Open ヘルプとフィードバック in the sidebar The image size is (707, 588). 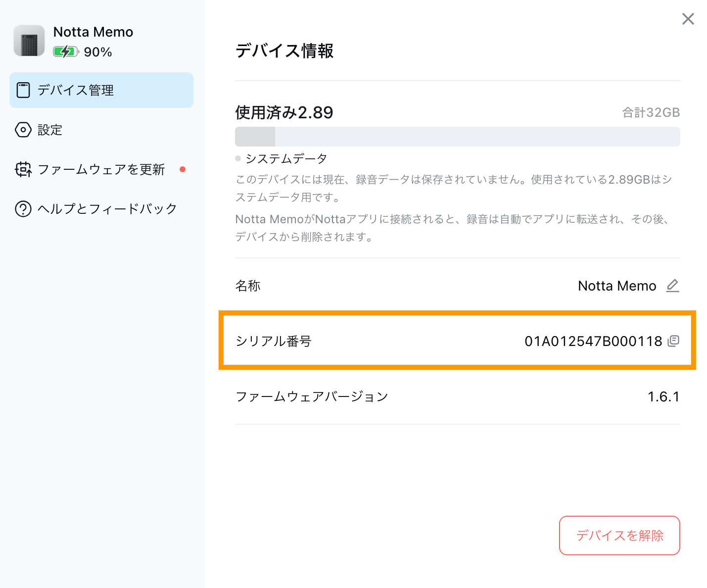coord(101,208)
